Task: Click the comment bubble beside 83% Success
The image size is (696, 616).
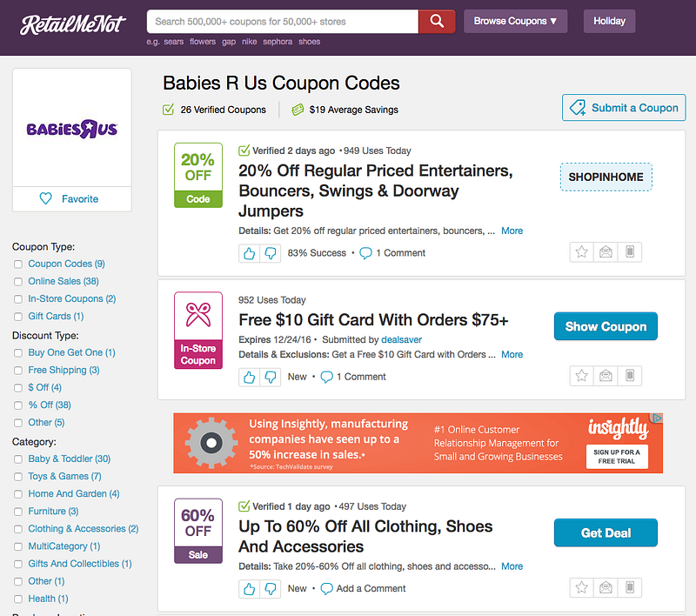Action: pyautogui.click(x=365, y=253)
